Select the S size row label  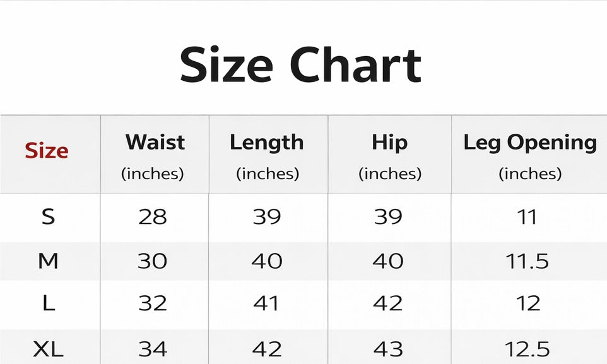point(48,217)
